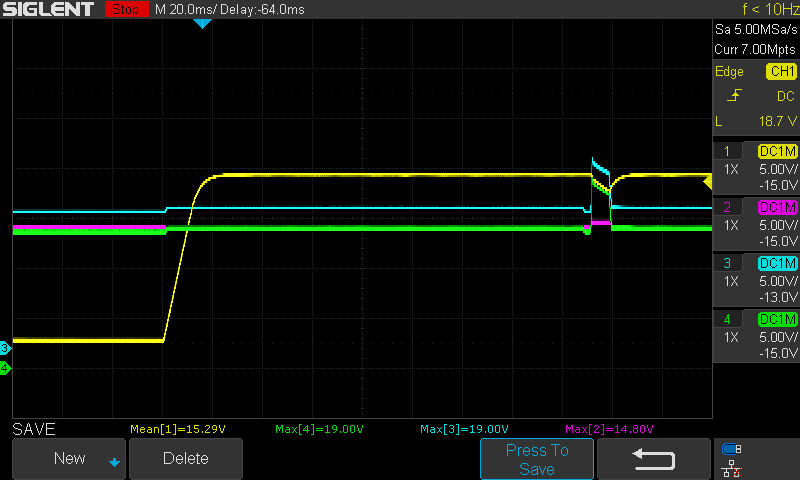Click the Max[4]=19.00V measurement

tap(319, 429)
